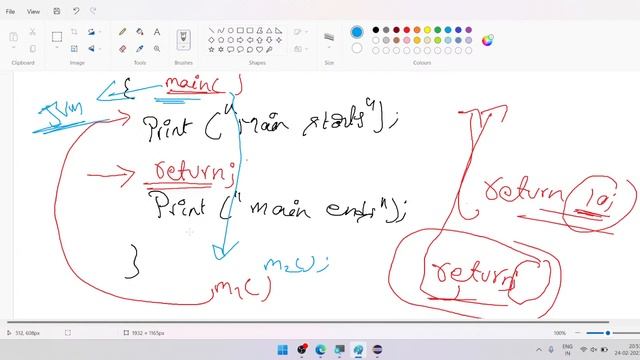The width and height of the screenshot is (640, 360).
Task: Show hidden system tray icons chevron
Action: tap(539, 350)
